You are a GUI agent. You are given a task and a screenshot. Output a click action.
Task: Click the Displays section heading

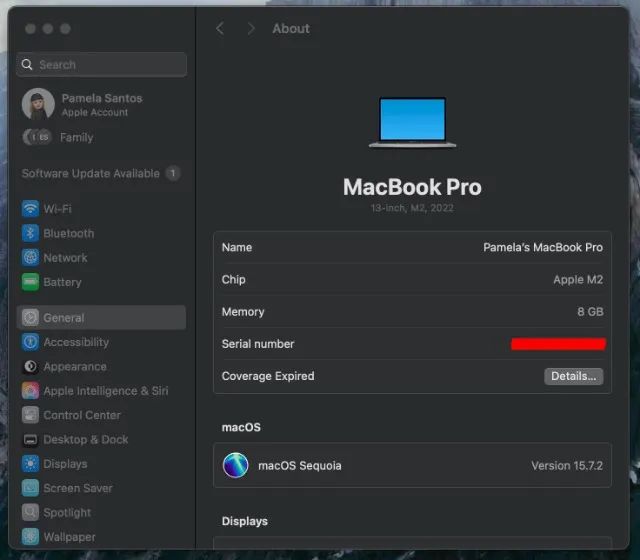point(244,521)
